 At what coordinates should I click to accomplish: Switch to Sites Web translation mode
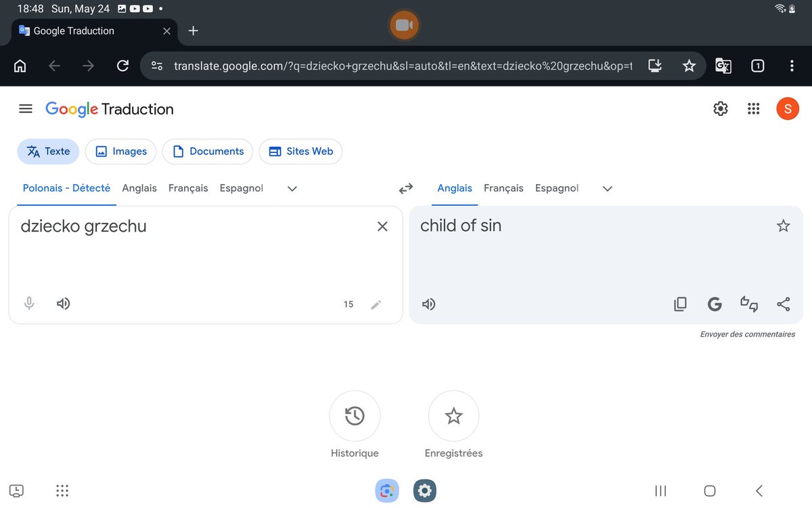pos(300,152)
